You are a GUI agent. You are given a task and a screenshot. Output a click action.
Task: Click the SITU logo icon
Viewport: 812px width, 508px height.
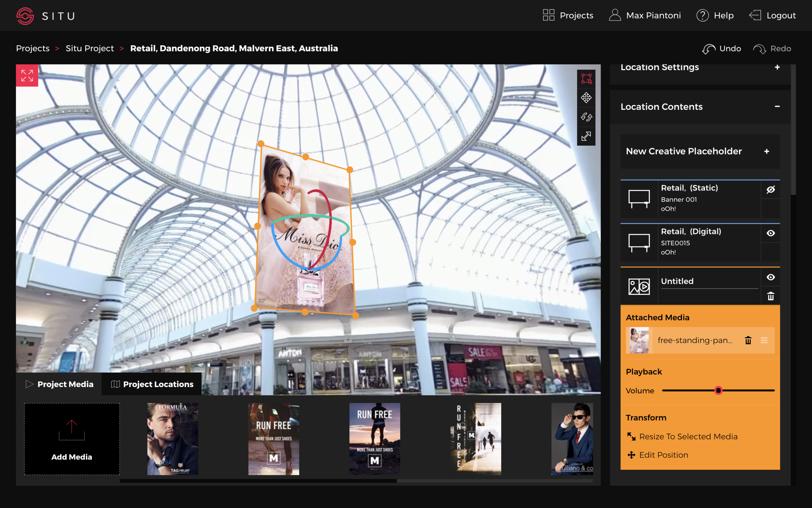25,16
